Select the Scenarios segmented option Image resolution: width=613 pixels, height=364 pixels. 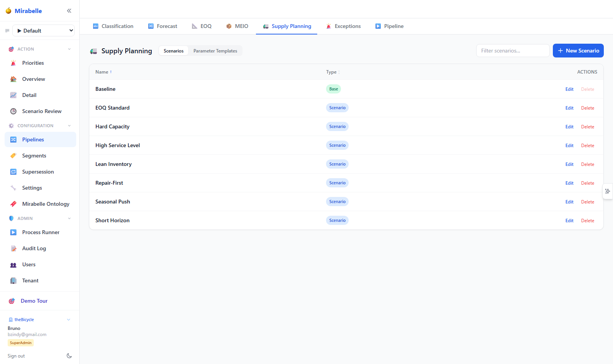pyautogui.click(x=174, y=51)
